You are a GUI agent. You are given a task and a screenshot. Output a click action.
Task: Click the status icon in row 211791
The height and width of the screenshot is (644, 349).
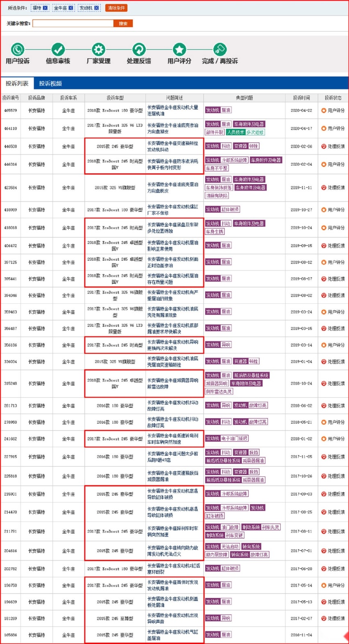pos(324,532)
